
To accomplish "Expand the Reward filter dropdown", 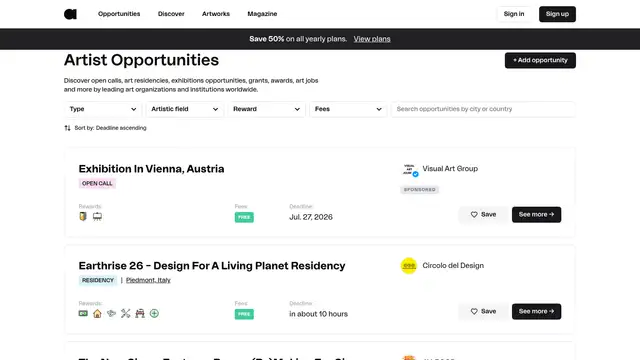I will click(x=266, y=109).
